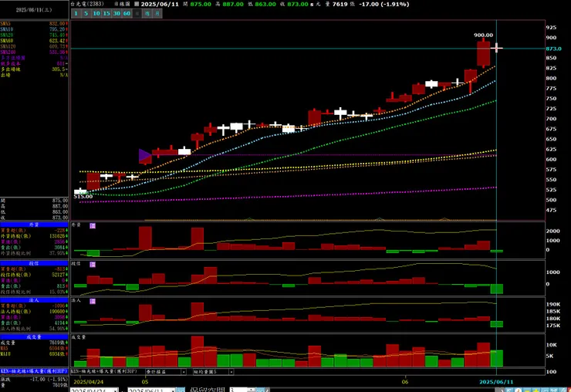Viewport: 571px width, 392px height.
Task: Click the 法人持股(張) value 190600
Action: (x=57, y=312)
